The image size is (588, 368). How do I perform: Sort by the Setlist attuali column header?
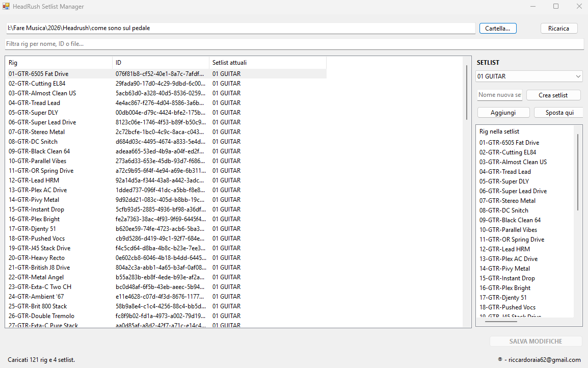(268, 63)
